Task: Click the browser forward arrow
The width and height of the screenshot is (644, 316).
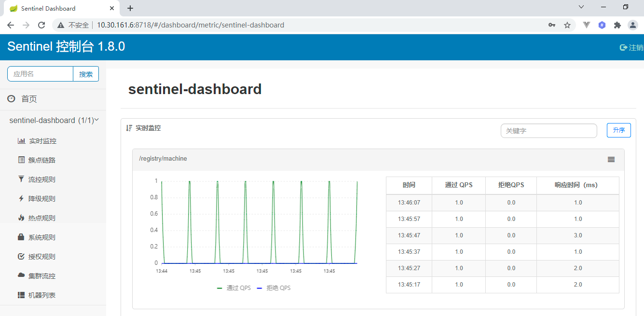Action: (26, 25)
